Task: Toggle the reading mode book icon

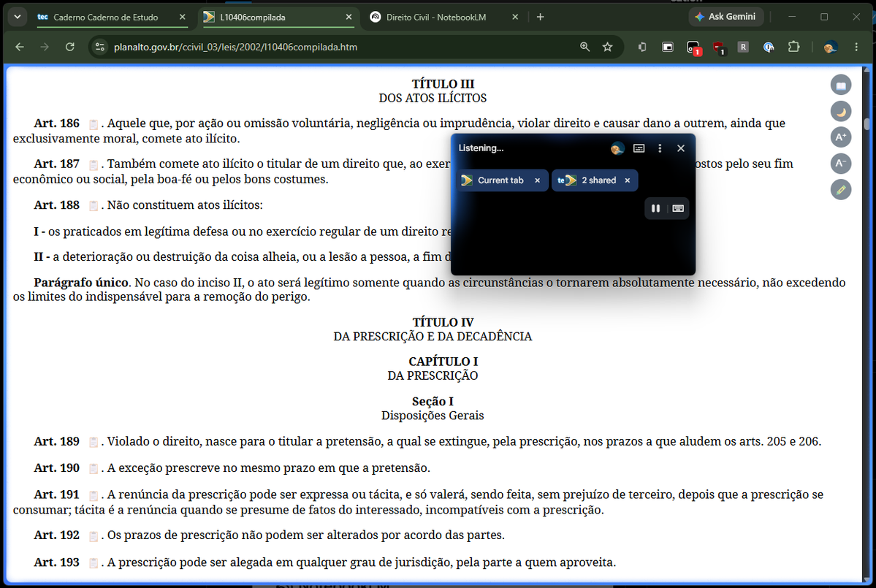Action: tap(841, 85)
